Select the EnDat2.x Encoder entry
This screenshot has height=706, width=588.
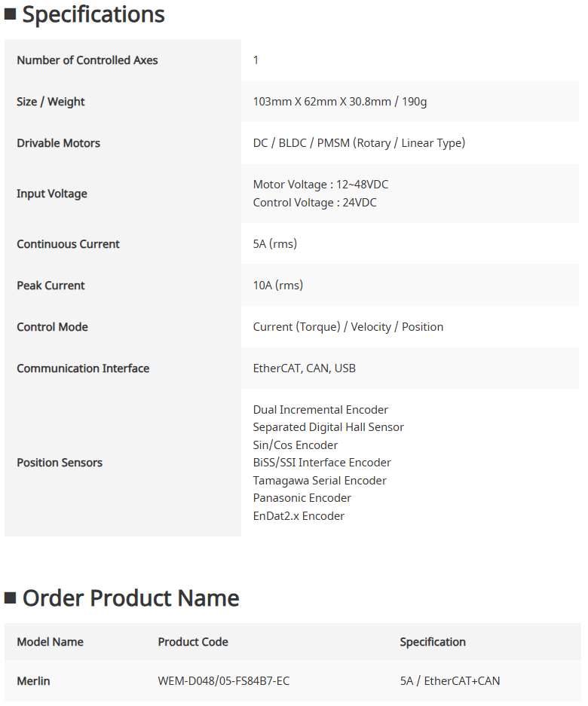coord(299,516)
